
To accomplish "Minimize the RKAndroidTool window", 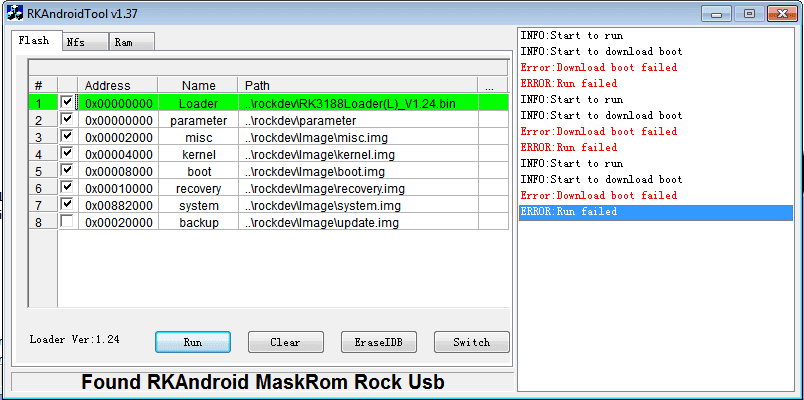I will (716, 14).
